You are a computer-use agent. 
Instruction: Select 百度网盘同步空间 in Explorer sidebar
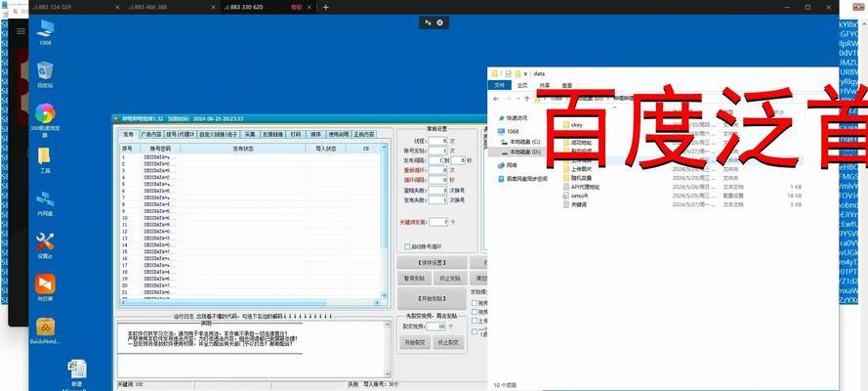522,179
